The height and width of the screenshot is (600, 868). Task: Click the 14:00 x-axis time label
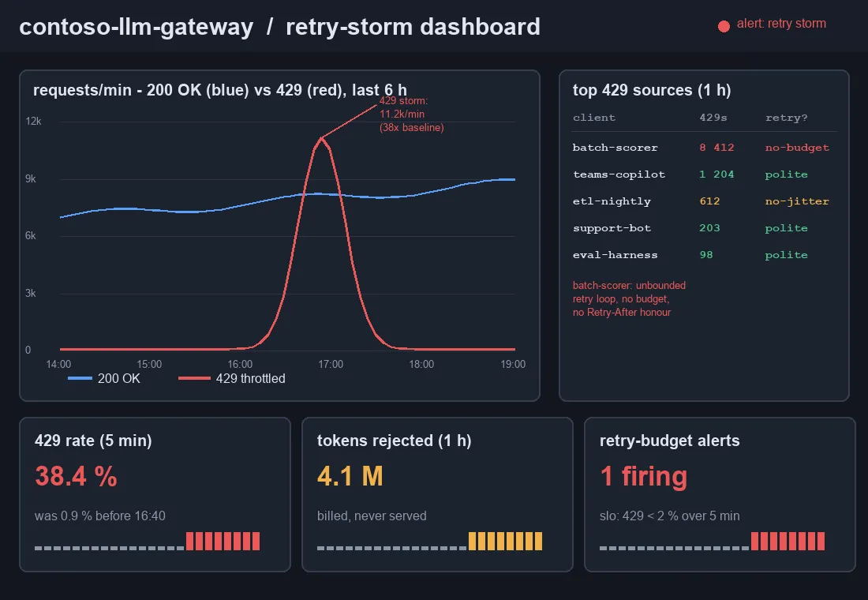[58, 364]
